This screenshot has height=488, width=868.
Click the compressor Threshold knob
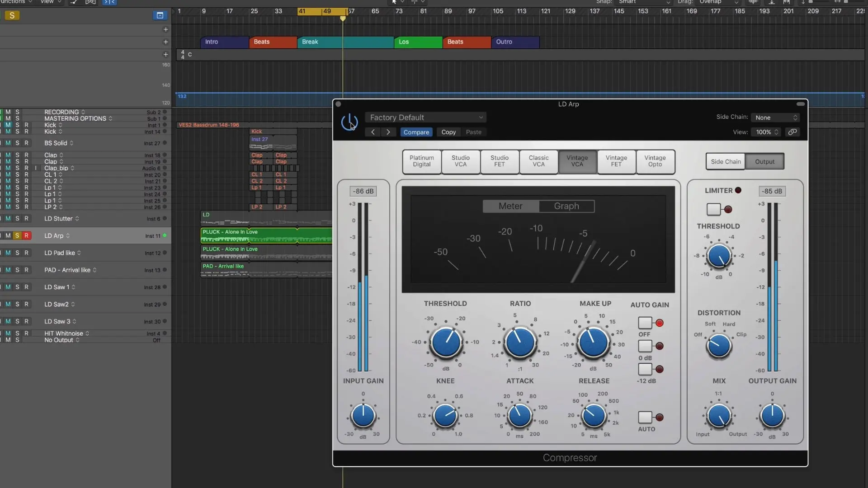click(446, 343)
